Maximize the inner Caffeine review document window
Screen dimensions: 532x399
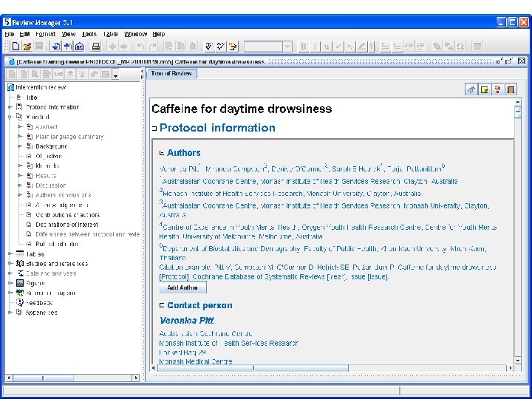click(x=509, y=61)
